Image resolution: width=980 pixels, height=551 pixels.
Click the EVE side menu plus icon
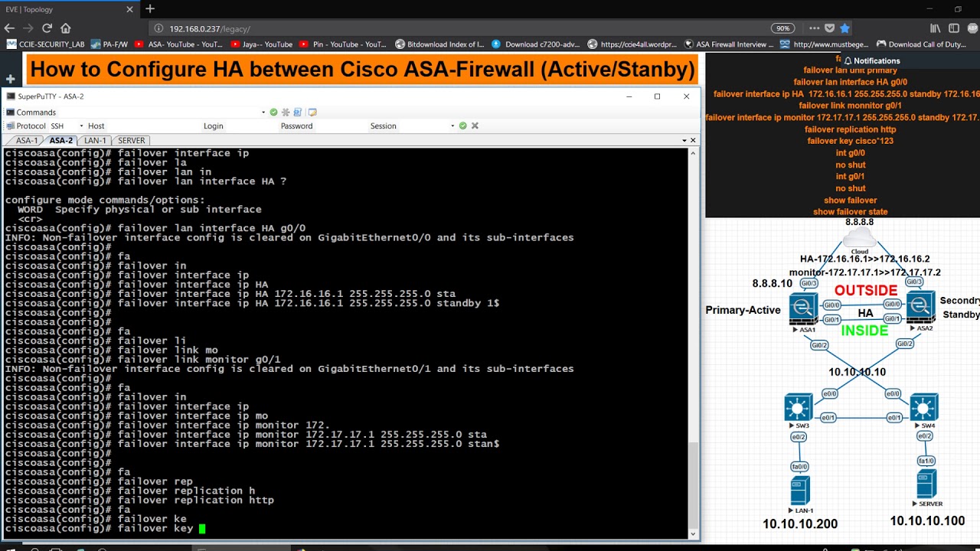click(10, 79)
